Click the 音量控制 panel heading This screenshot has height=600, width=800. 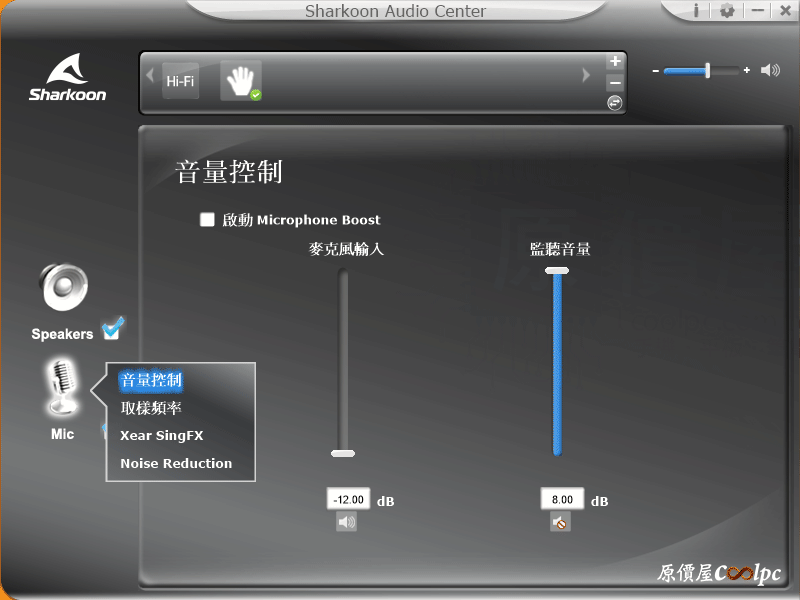pos(229,171)
